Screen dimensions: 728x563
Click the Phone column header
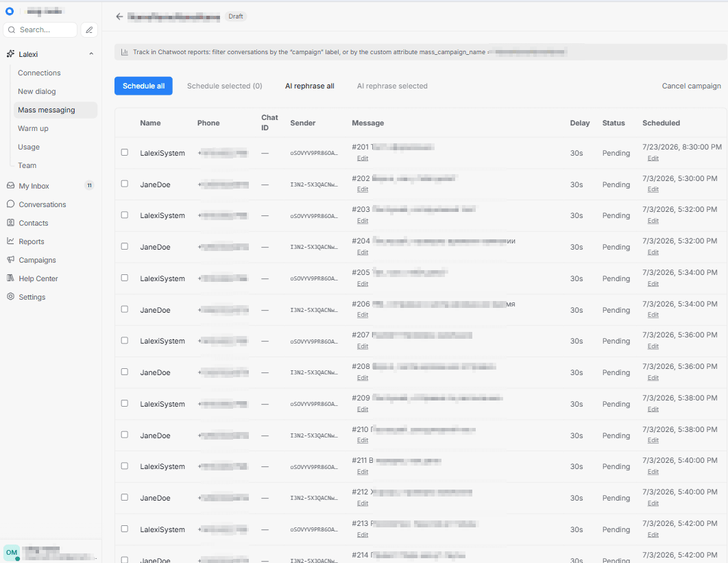[208, 123]
